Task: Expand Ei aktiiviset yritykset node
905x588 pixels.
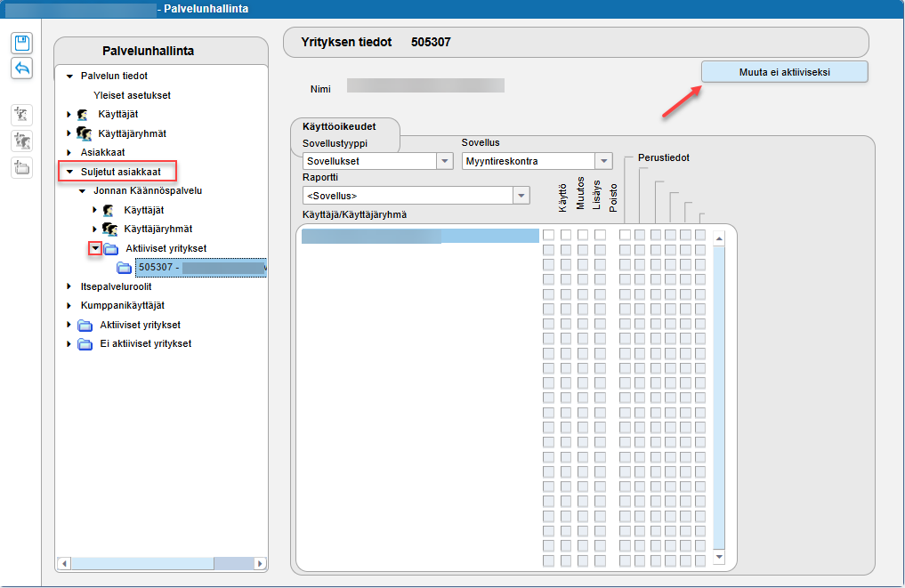Action: (x=69, y=344)
